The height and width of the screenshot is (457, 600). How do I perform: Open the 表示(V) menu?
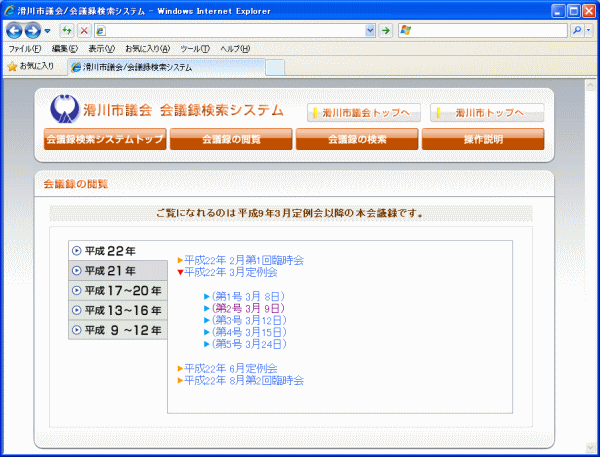101,49
